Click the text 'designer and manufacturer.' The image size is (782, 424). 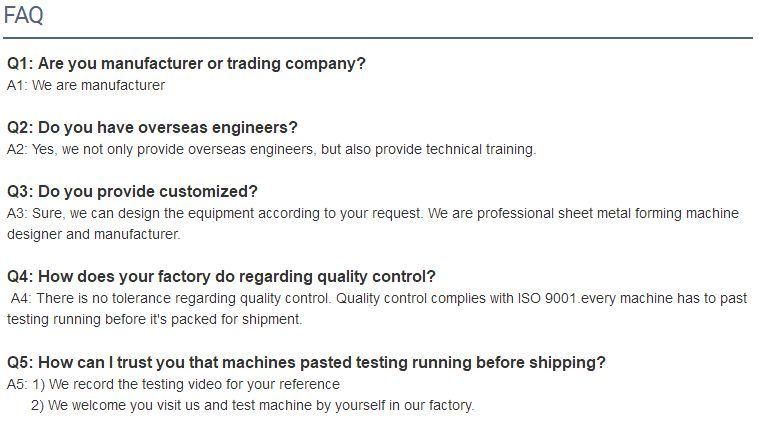pos(94,234)
